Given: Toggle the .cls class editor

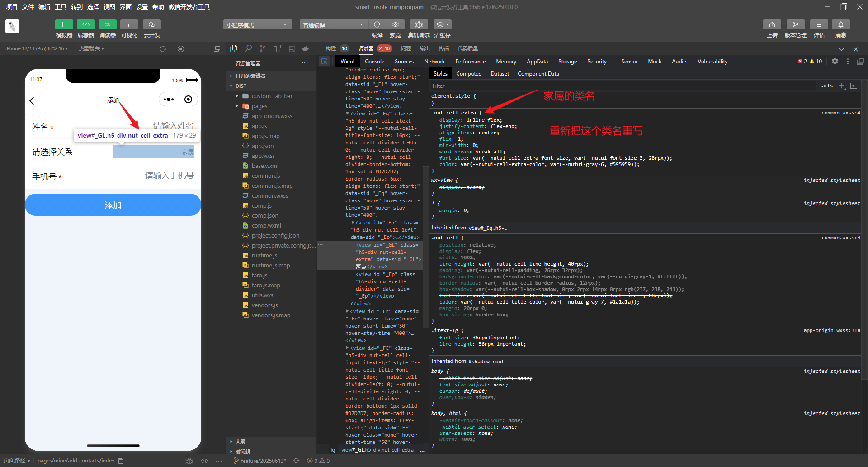Looking at the screenshot, I should (x=827, y=86).
